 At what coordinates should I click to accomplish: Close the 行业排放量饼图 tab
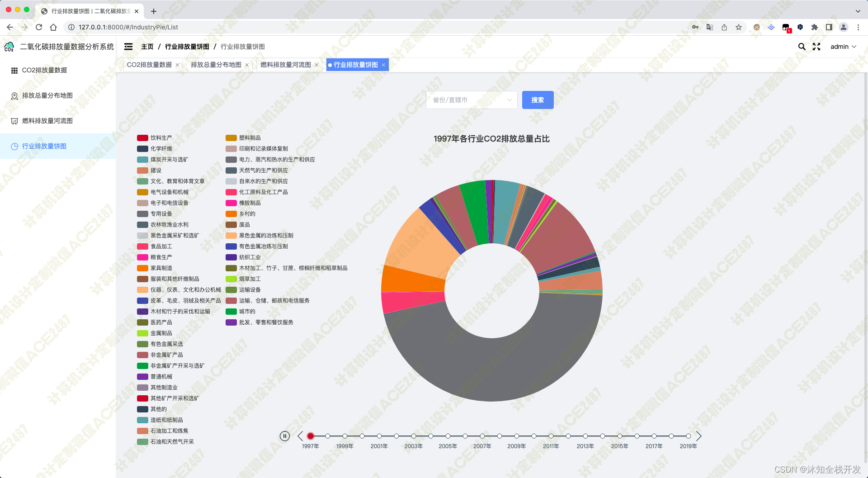tap(383, 65)
